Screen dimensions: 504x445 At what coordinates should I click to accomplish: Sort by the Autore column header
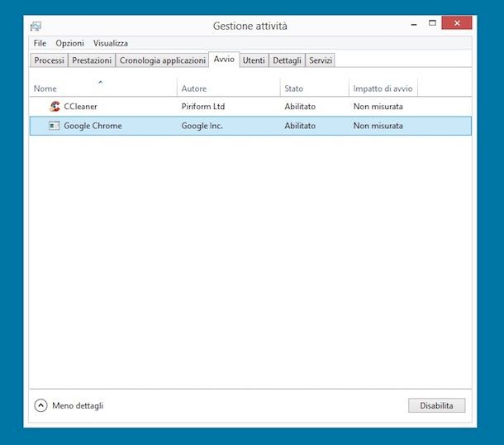[229, 88]
